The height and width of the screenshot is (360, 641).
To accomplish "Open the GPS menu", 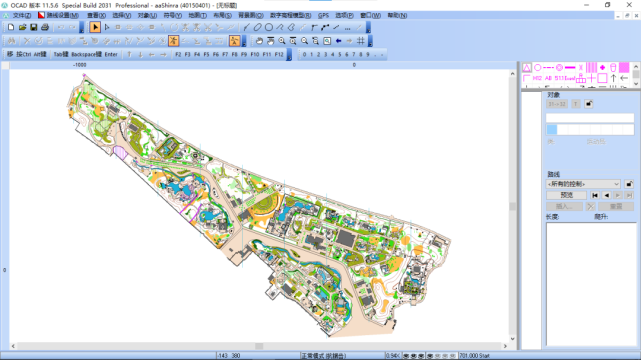I will pyautogui.click(x=323, y=16).
